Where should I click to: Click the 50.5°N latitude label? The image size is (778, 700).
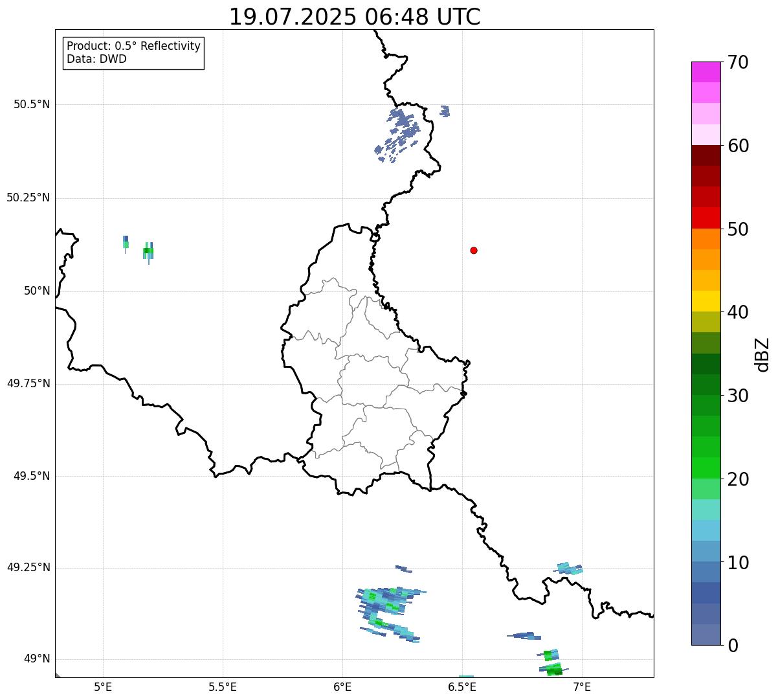[x=32, y=104]
